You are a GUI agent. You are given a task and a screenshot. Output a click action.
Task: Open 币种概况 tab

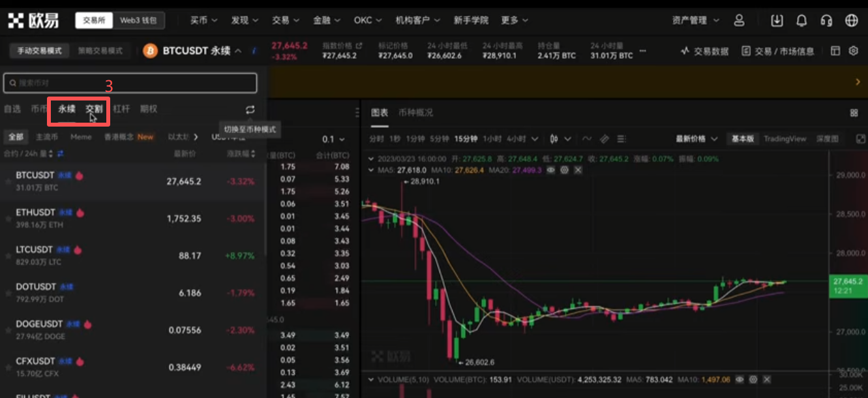coord(415,113)
